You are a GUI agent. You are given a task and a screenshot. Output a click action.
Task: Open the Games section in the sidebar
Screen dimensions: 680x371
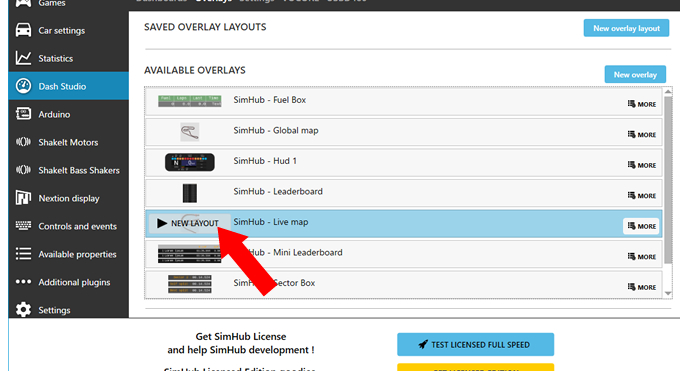69,3
